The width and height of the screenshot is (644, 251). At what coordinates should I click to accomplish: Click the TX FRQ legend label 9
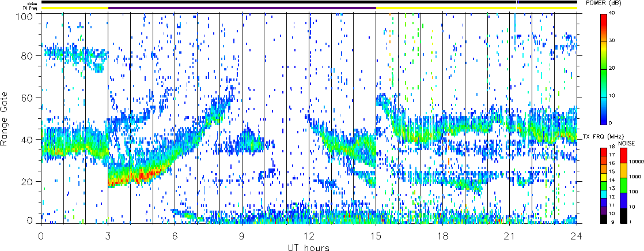point(614,222)
